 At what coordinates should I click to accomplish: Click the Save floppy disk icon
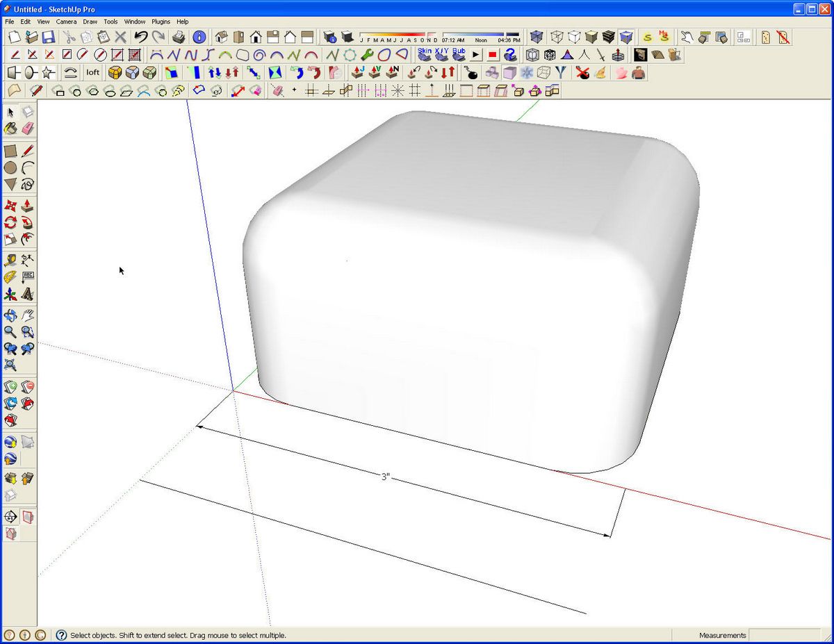(48, 37)
